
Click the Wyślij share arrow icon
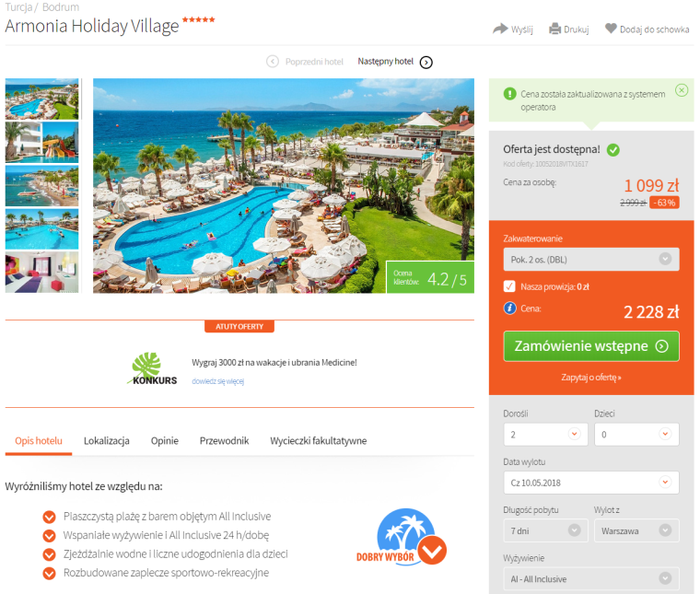[x=500, y=29]
